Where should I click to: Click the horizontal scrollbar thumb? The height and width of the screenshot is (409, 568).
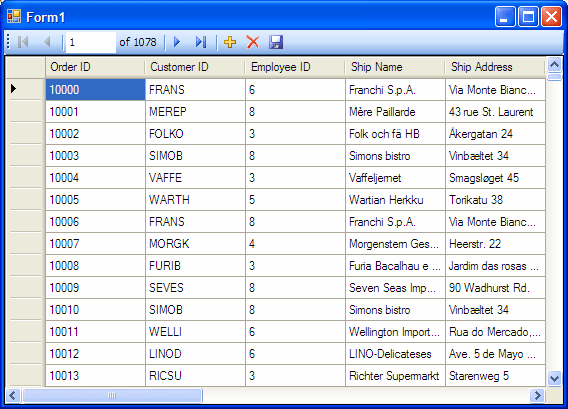click(x=112, y=395)
